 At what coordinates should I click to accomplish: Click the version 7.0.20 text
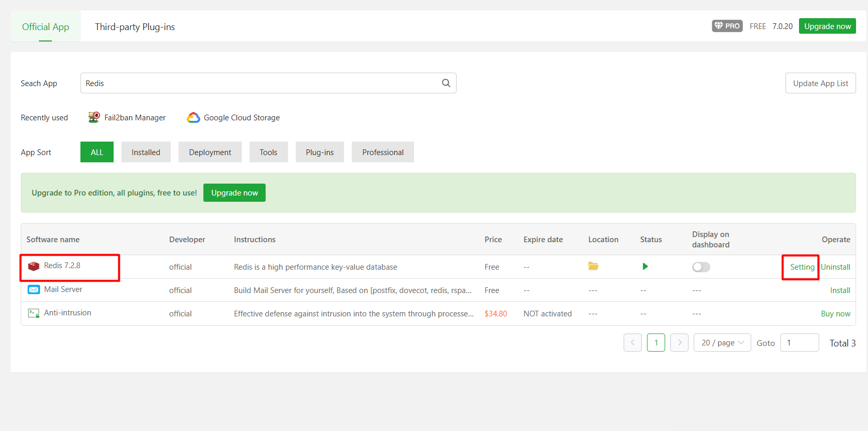[x=782, y=26]
